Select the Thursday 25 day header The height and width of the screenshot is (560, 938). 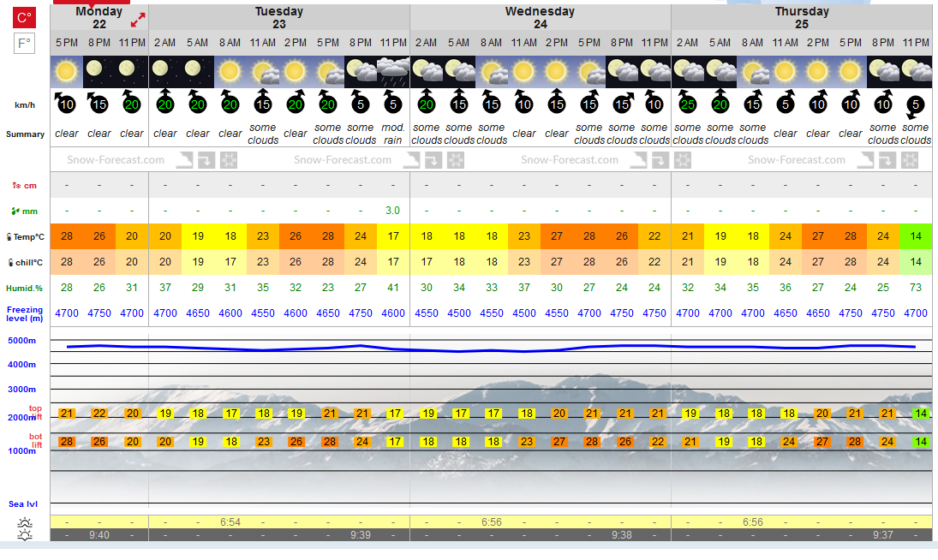[802, 17]
